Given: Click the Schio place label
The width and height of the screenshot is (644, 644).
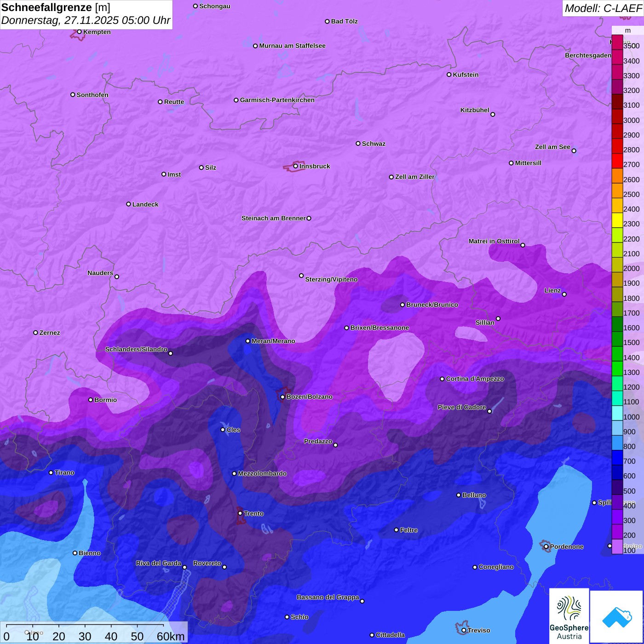Looking at the screenshot, I should (299, 617).
